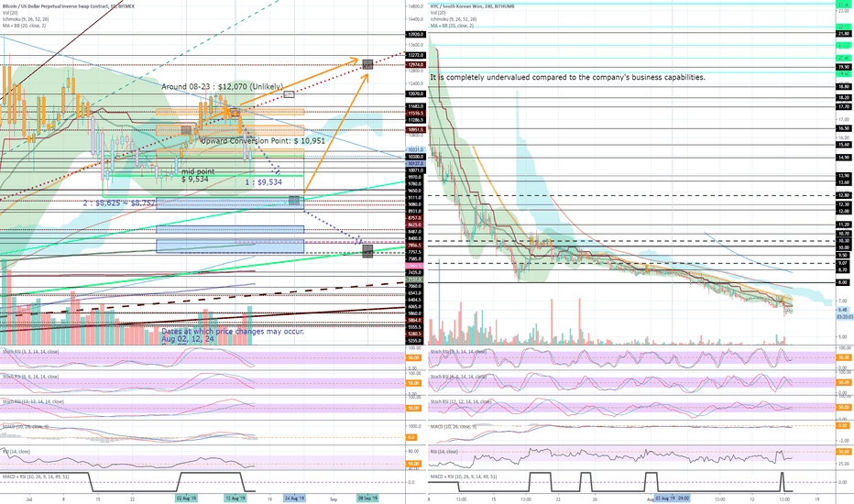Select the 19.90 price label
Viewport: 854px width, 504px height.
pos(844,68)
